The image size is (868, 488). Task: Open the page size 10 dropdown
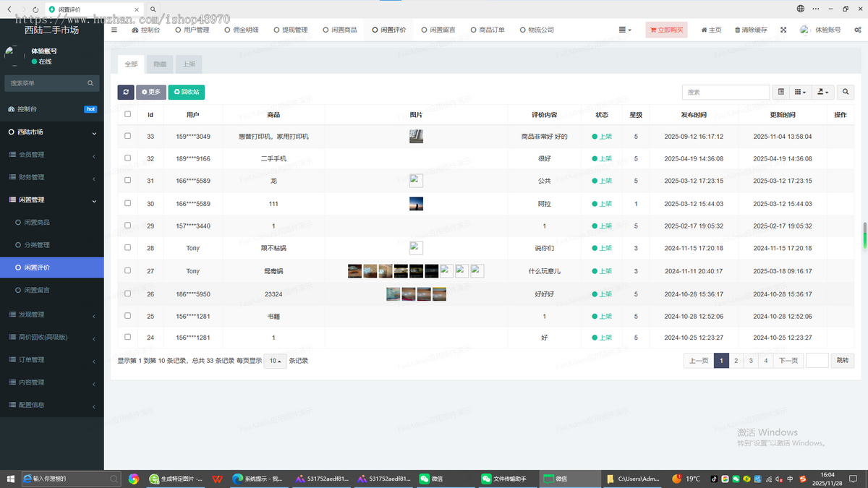(275, 361)
